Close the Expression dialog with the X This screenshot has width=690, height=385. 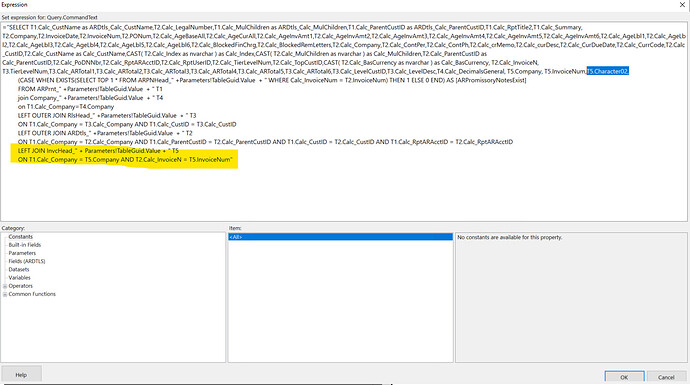682,4
